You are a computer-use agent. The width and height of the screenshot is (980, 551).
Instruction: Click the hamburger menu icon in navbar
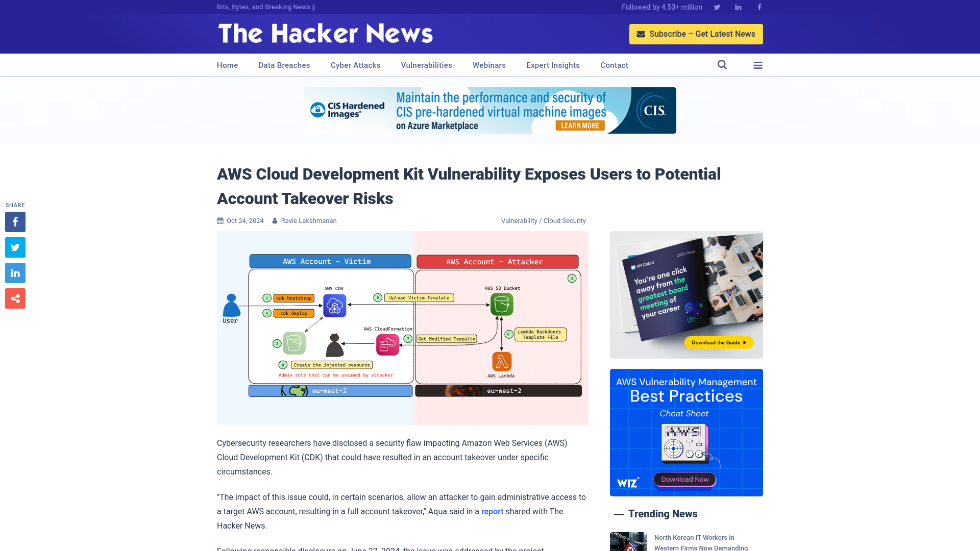758,65
